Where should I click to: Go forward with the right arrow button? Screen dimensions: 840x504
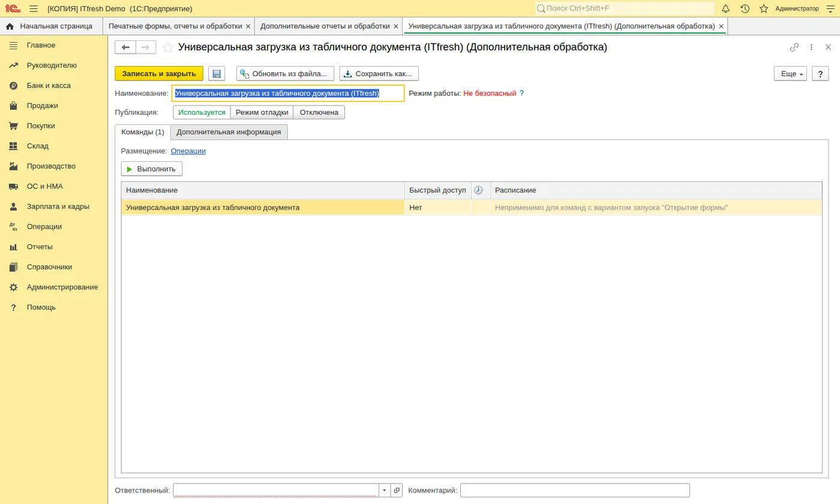[x=146, y=47]
